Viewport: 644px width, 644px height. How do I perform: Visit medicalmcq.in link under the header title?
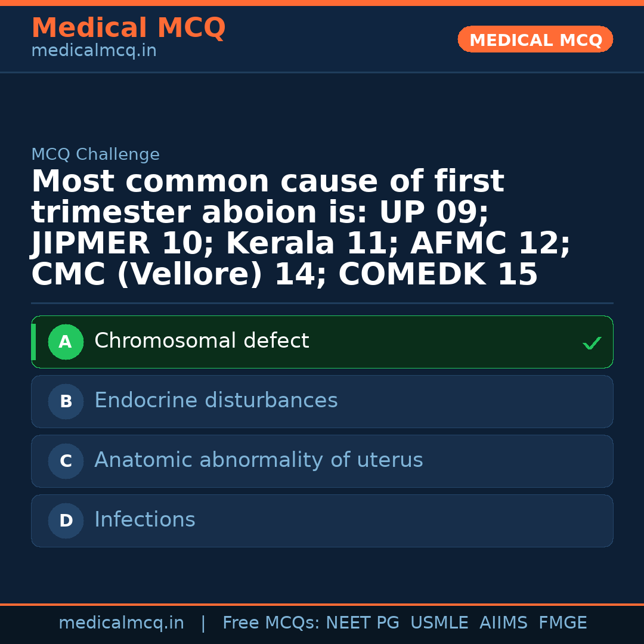[x=94, y=51]
